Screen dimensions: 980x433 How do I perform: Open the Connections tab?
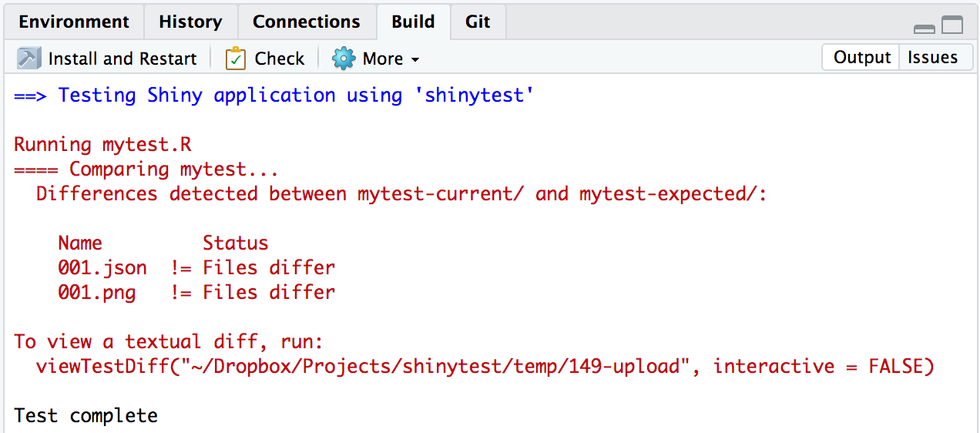click(x=306, y=22)
